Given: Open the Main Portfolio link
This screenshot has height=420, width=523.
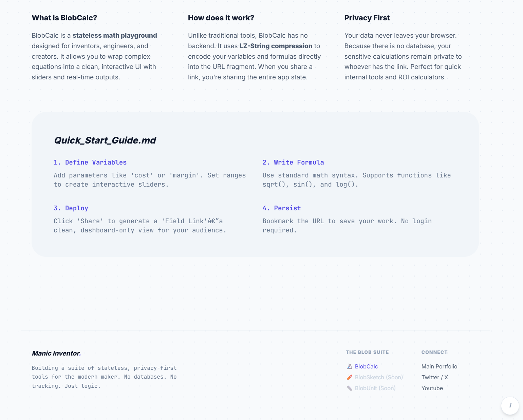Looking at the screenshot, I should 439,366.
